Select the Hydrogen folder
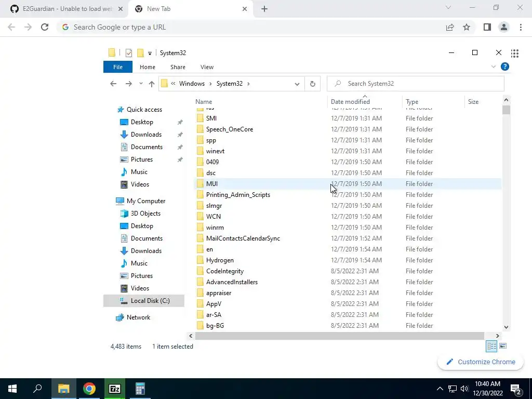 pos(220,260)
